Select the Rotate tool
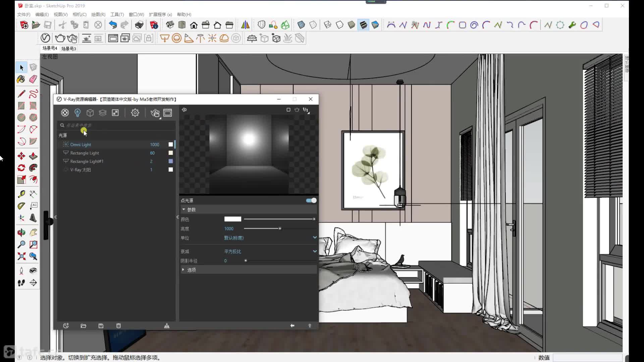Image resolution: width=644 pixels, height=362 pixels. [x=21, y=168]
